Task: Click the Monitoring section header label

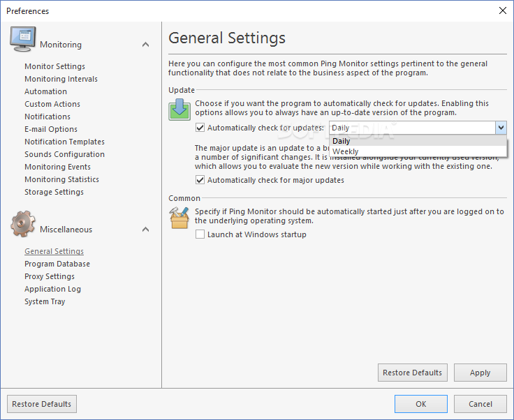Action: pos(61,45)
